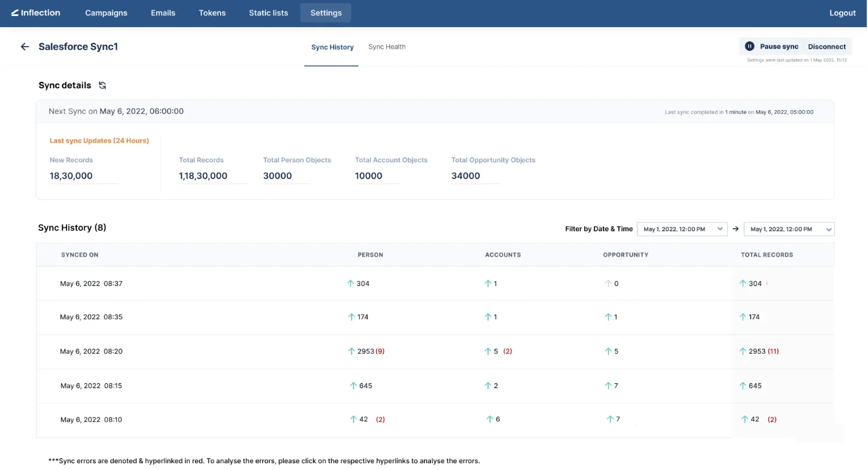Switch to the Sync Health tab
This screenshot has height=470, width=868.
tap(387, 46)
